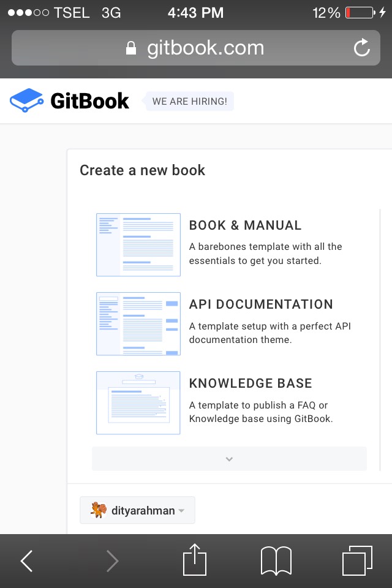The width and height of the screenshot is (392, 588).
Task: Go back with Safari back arrow
Action: [26, 561]
